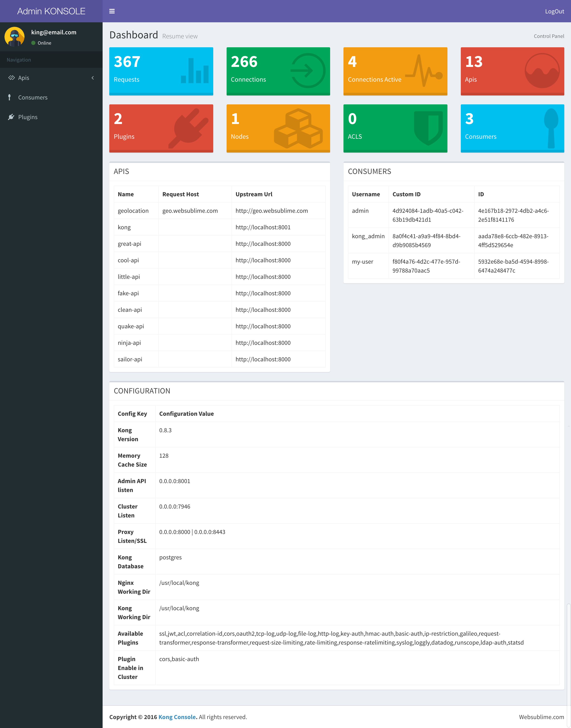Click the green Online status dot
571x728 pixels.
[33, 43]
